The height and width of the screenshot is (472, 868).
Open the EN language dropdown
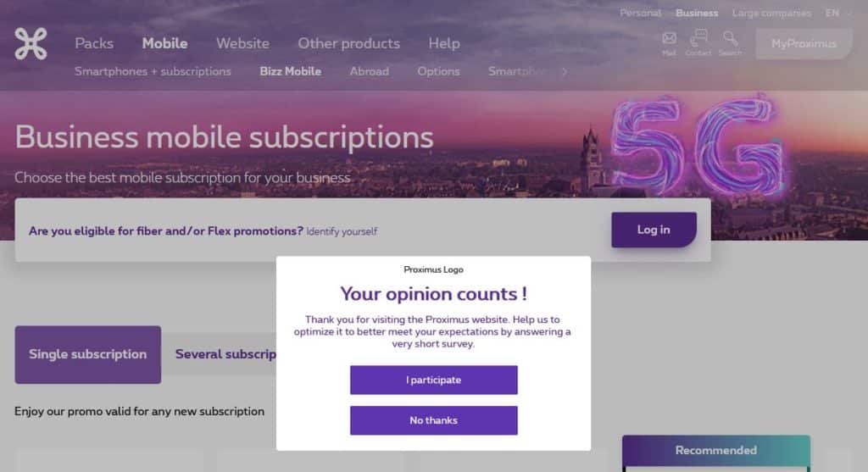(x=838, y=13)
